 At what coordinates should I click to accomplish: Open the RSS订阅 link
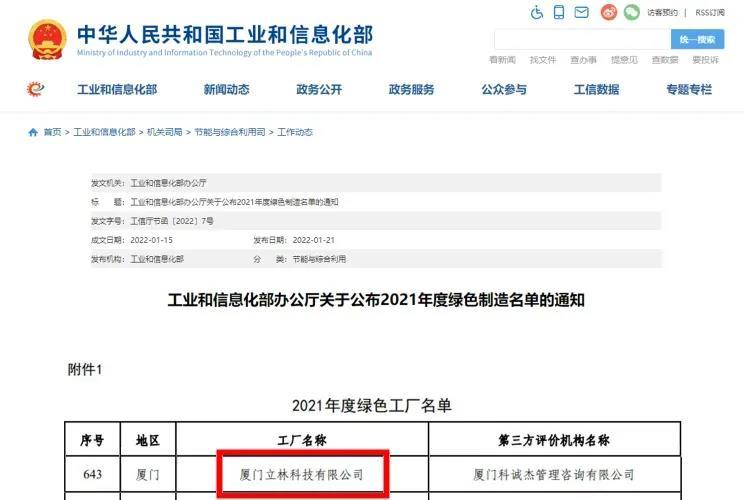pyautogui.click(x=710, y=13)
